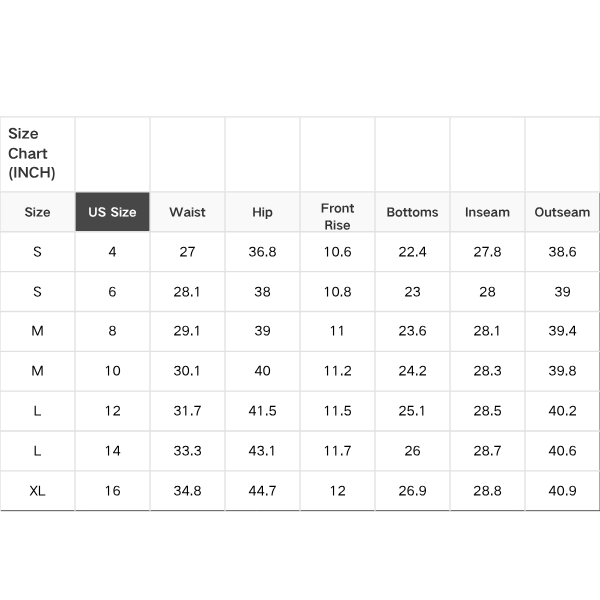
Task: Click the Size column header
Action: tap(37, 212)
